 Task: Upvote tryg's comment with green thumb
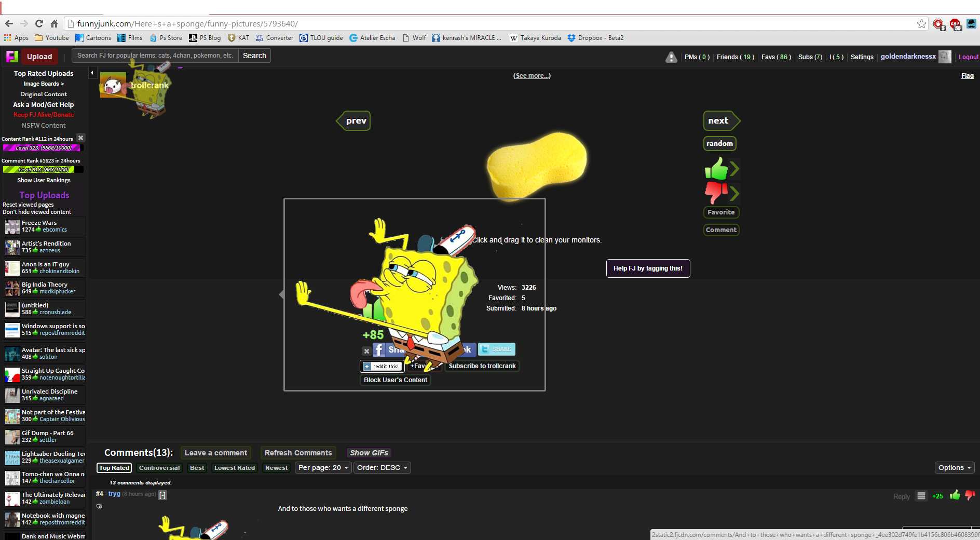tap(955, 495)
